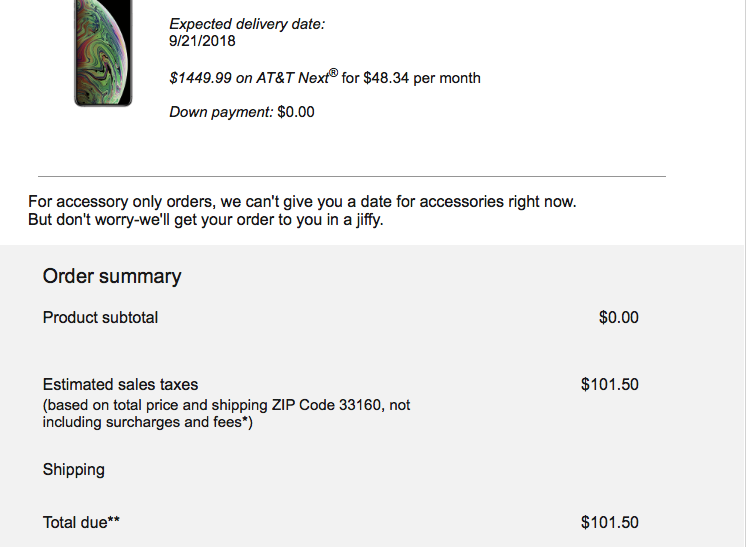Click the Product subtotal label
The height and width of the screenshot is (547, 753).
click(x=100, y=318)
